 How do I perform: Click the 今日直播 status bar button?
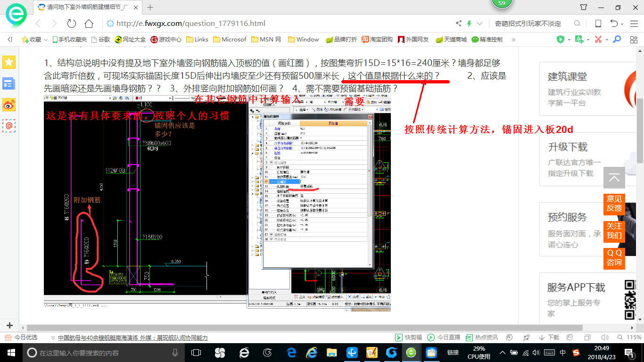pyautogui.click(x=444, y=337)
